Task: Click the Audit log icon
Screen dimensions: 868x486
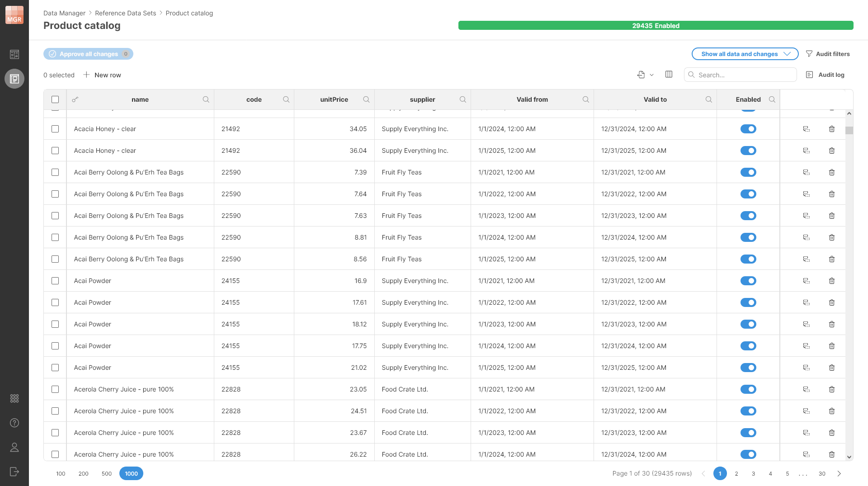Action: 809,75
